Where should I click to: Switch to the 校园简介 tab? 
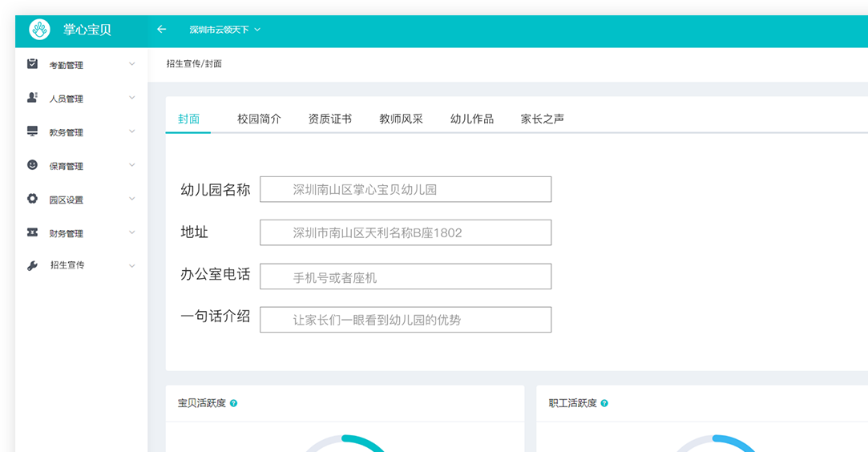click(x=259, y=119)
